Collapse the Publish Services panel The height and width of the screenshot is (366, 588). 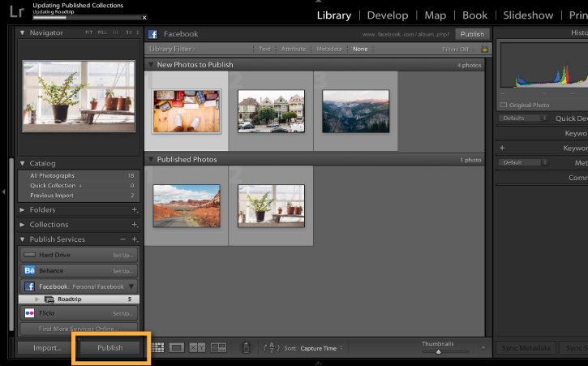click(x=22, y=239)
